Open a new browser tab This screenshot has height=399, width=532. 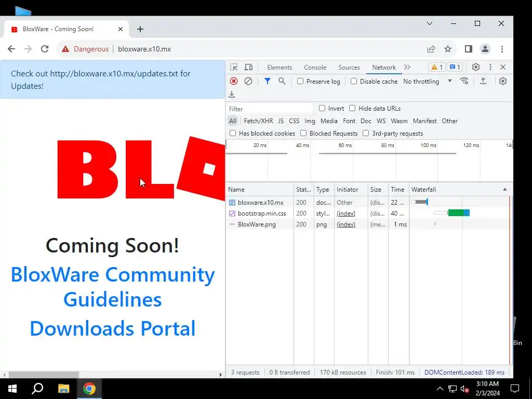tap(140, 29)
